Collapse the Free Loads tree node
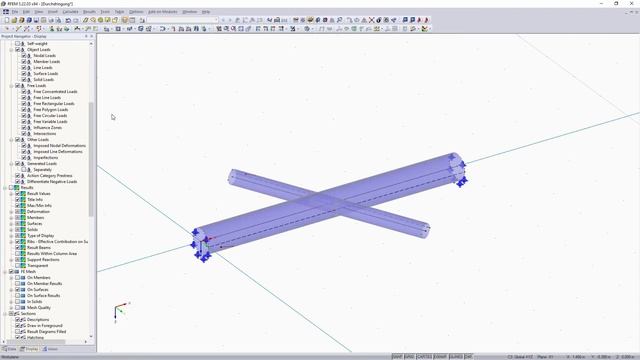640x360 pixels. click(x=11, y=86)
